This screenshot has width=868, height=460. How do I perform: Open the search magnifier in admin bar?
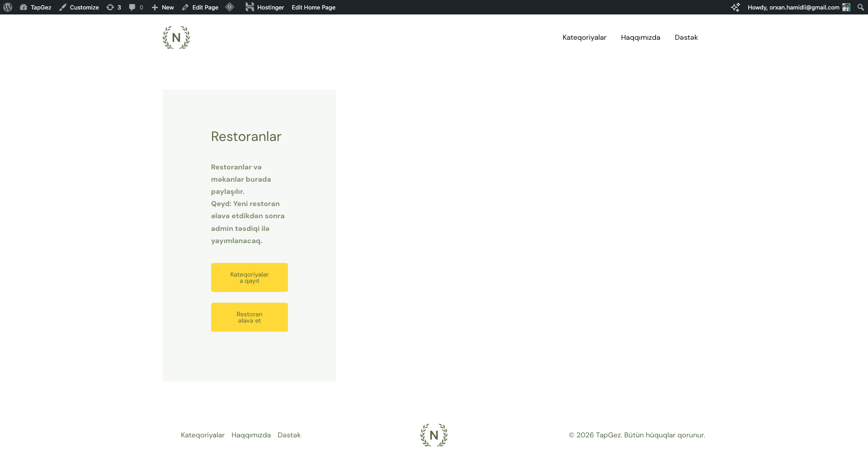point(860,7)
